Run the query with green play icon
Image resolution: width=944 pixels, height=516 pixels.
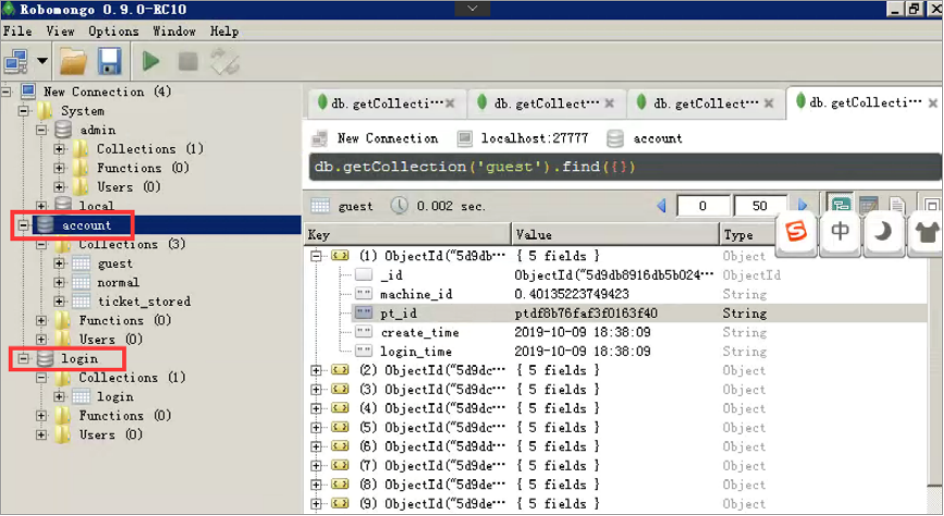coord(151,61)
